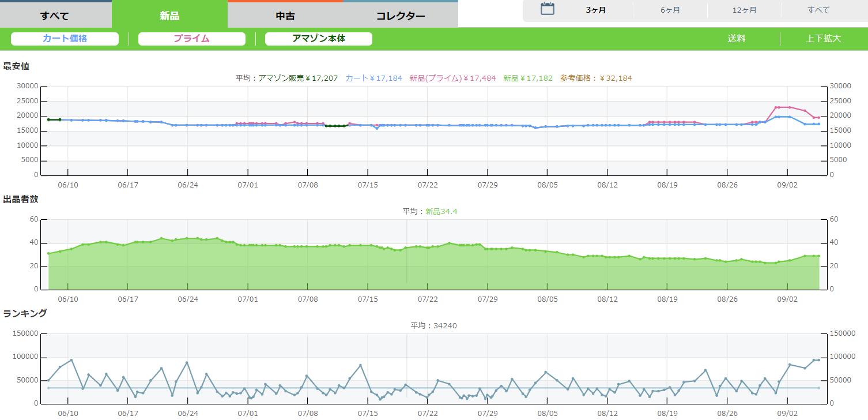868x420 pixels.
Task: Select the 新品 tab
Action: (169, 16)
